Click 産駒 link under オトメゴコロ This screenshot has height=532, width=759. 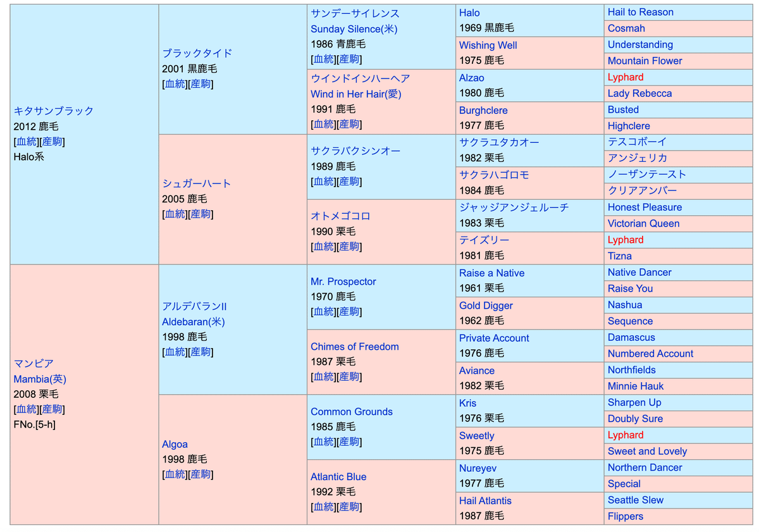350,247
